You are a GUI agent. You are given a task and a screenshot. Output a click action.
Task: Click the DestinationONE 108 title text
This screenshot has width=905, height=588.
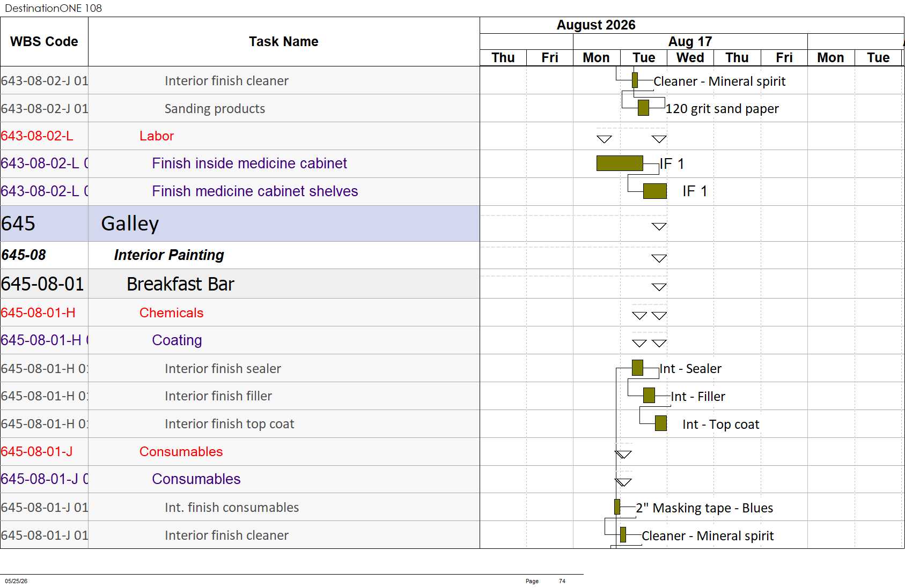coord(53,8)
